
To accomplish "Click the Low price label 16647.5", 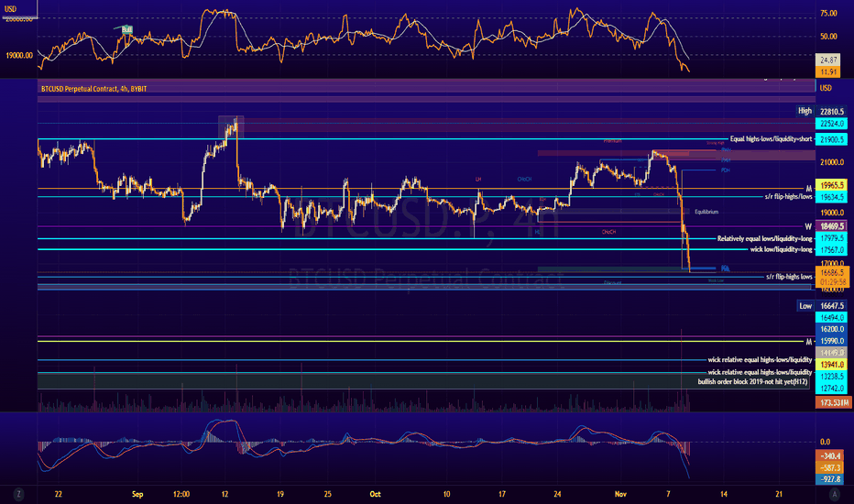I will [832, 306].
